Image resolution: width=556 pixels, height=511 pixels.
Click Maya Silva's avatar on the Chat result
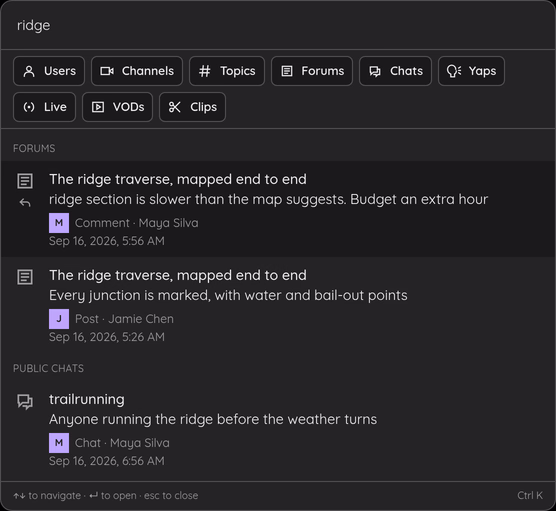(x=59, y=443)
